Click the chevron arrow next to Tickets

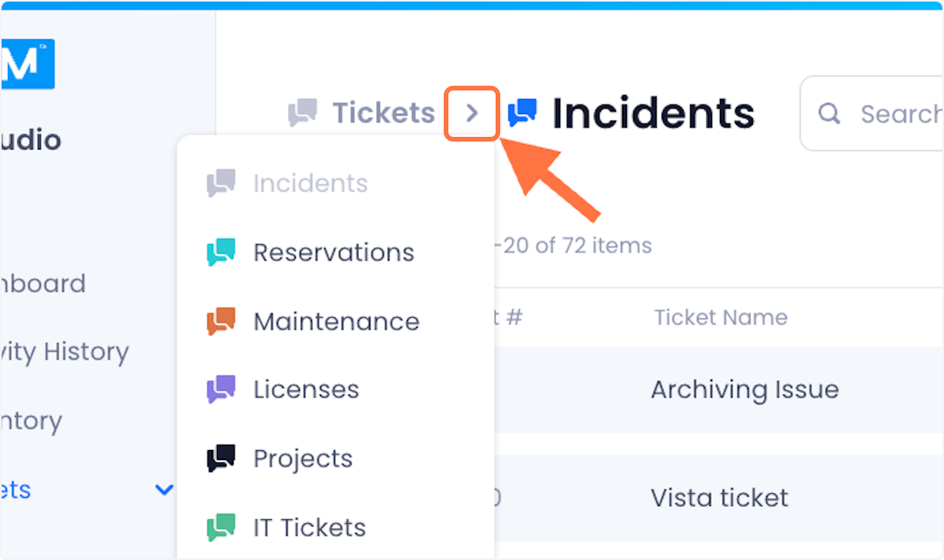pos(472,114)
